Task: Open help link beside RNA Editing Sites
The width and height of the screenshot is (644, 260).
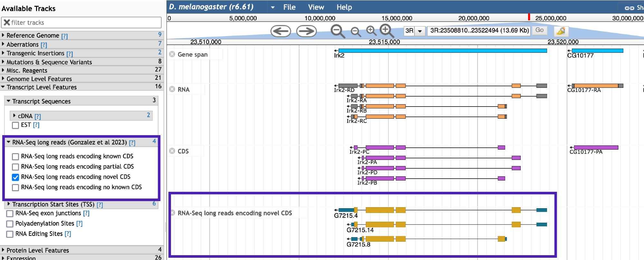Action: pyautogui.click(x=68, y=234)
